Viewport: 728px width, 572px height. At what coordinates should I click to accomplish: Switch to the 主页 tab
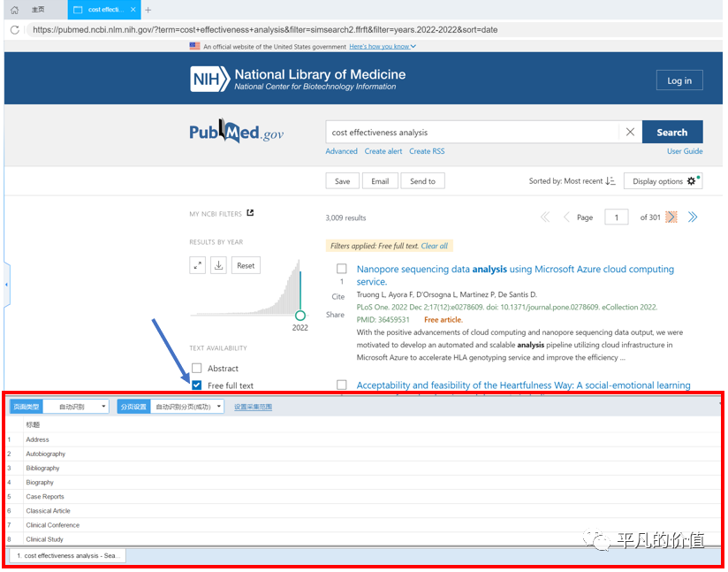38,10
